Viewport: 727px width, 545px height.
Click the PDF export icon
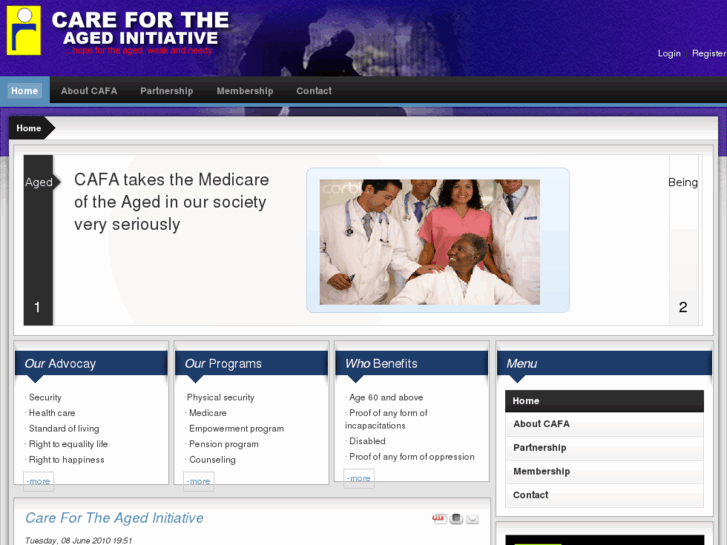[x=439, y=519]
